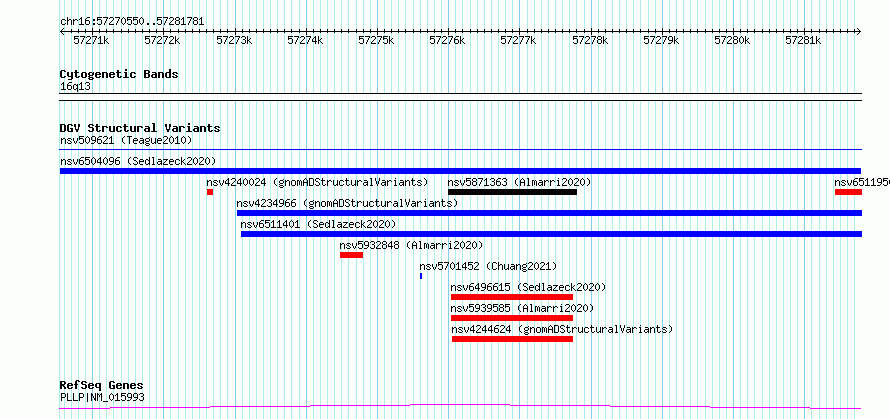Open nsv4240024 (gnomADStructuralVariants) label
Viewport: 890px width, 419px height.
click(x=317, y=182)
